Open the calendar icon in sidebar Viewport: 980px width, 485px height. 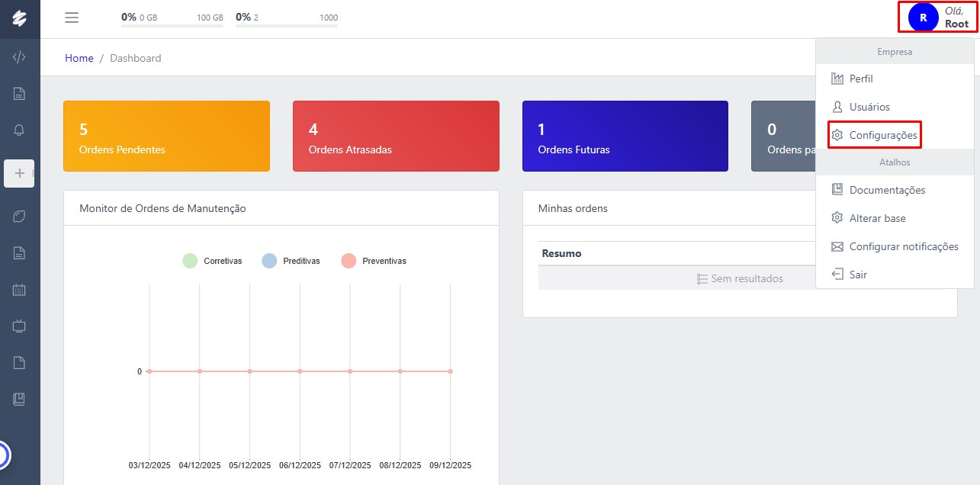click(x=19, y=290)
